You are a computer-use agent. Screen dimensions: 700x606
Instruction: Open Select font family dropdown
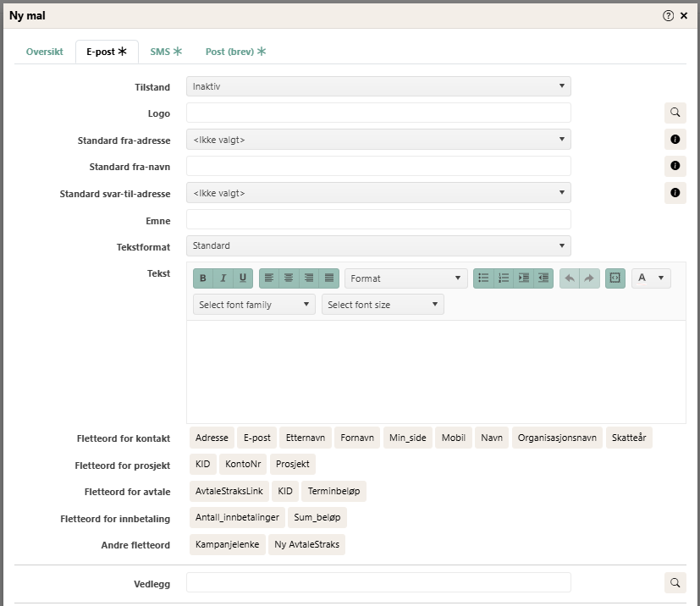click(x=254, y=305)
